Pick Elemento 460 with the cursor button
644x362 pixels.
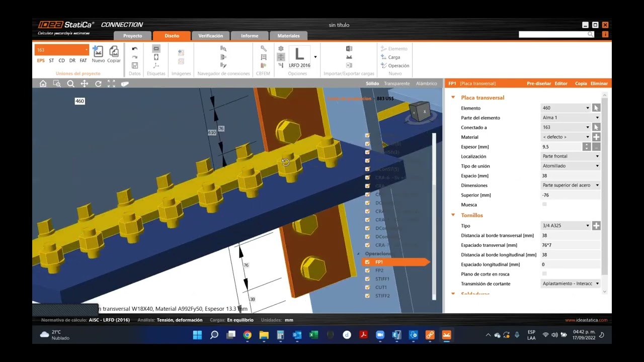click(x=596, y=108)
